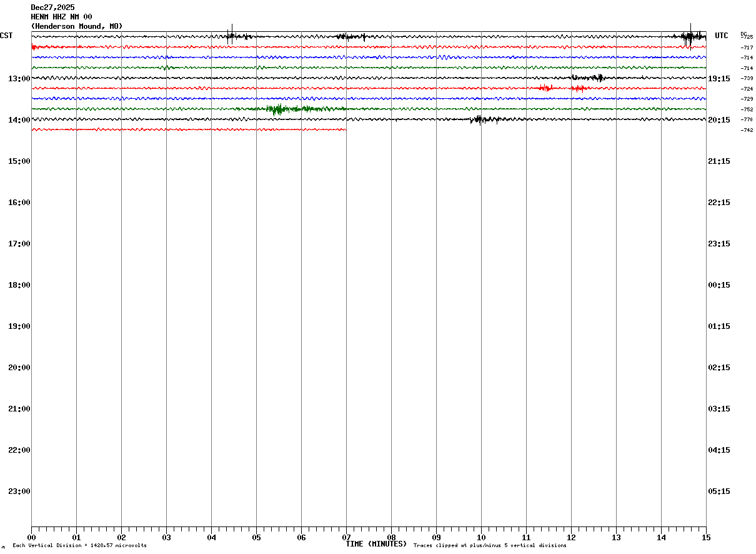Click the vertical division microvolts note
The height and width of the screenshot is (554, 756).
(x=79, y=546)
